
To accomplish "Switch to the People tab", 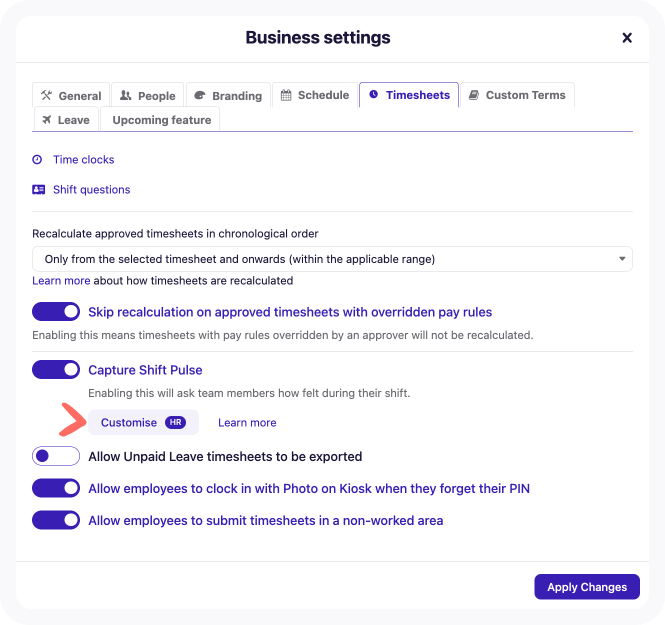I will [x=148, y=95].
